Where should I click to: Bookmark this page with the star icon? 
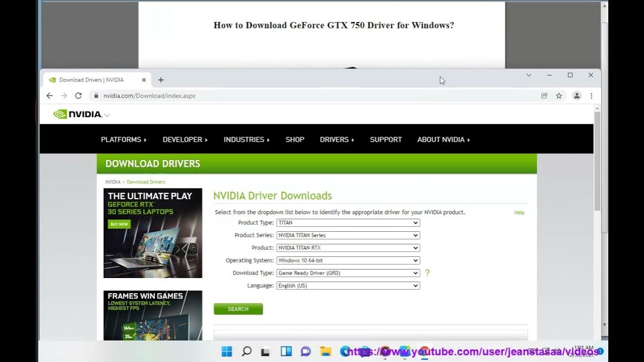click(x=559, y=96)
